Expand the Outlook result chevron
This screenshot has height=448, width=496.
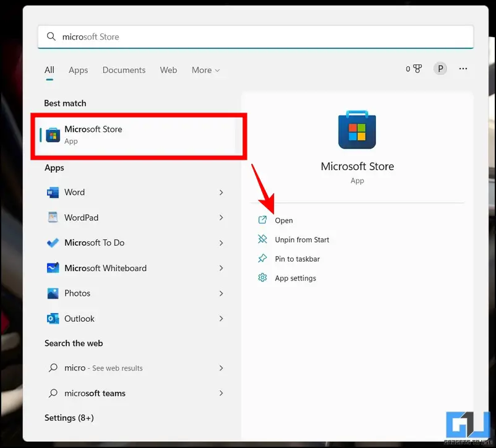(221, 318)
